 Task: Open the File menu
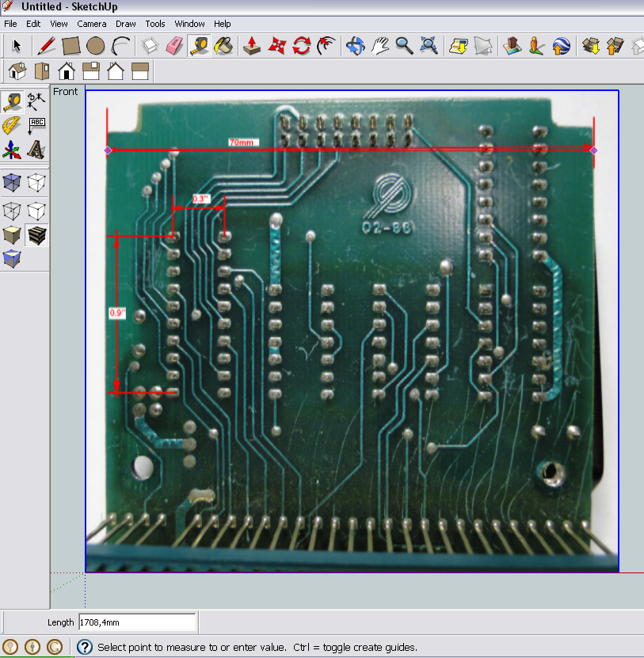10,24
